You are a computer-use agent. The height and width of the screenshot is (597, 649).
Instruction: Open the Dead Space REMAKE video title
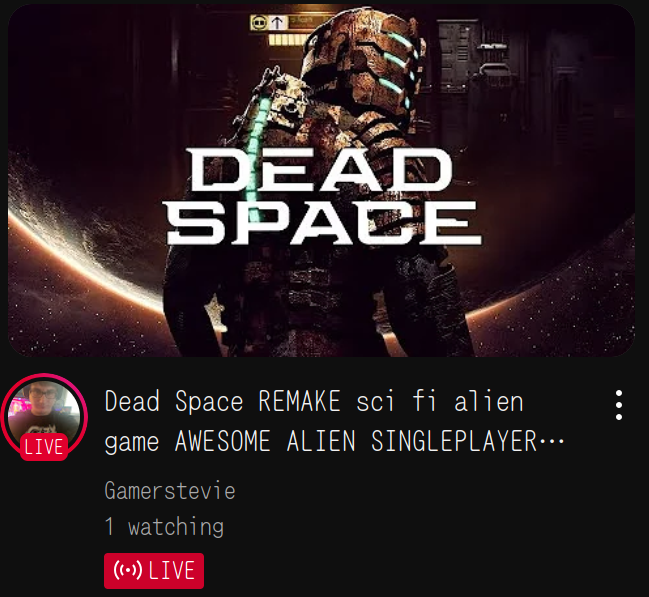[334, 421]
